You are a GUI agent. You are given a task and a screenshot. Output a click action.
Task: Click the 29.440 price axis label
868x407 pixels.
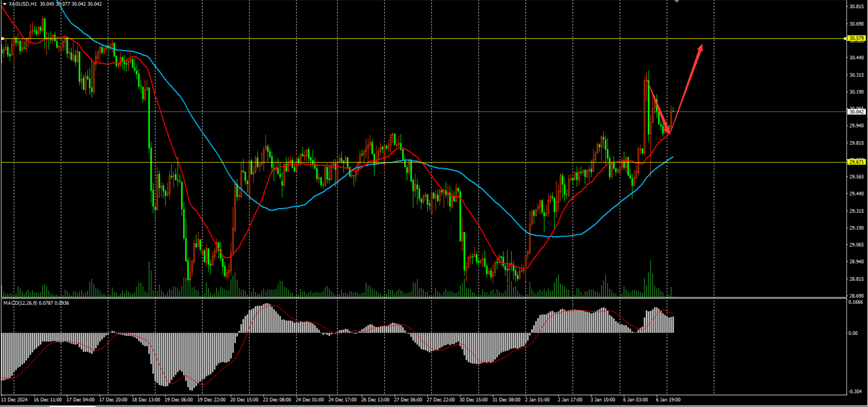pos(857,193)
